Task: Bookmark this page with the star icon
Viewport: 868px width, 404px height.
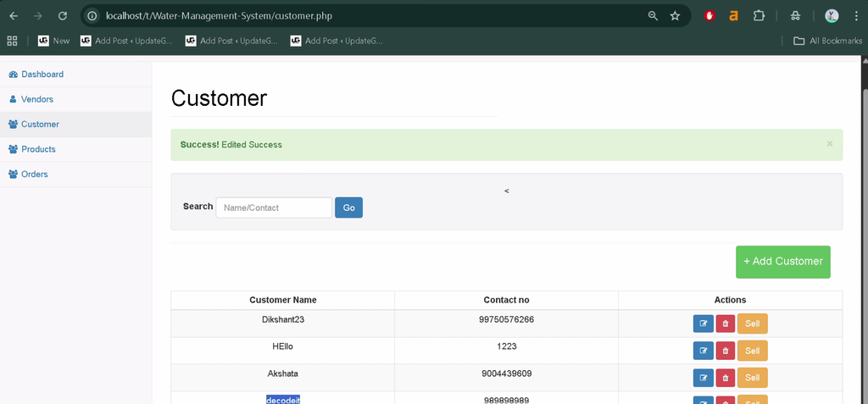Action: tap(675, 16)
